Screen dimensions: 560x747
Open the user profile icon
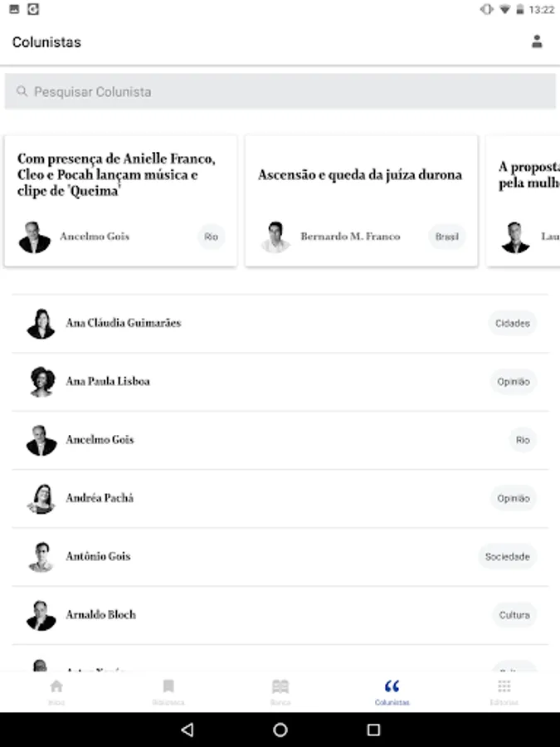tap(537, 41)
